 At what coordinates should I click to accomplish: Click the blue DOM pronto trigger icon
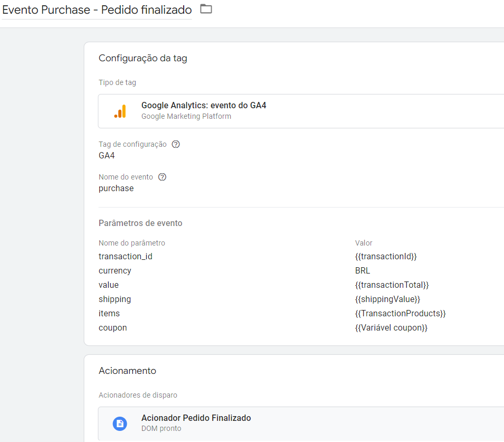pyautogui.click(x=120, y=424)
